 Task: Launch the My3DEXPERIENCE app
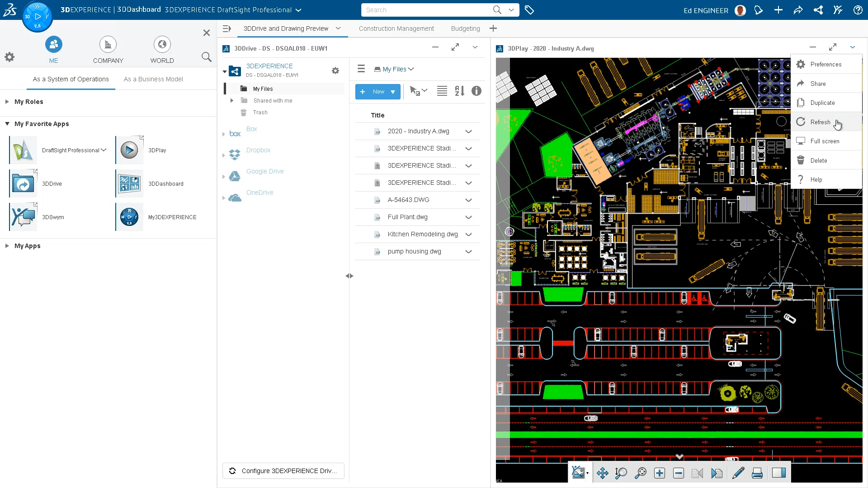[x=129, y=217]
